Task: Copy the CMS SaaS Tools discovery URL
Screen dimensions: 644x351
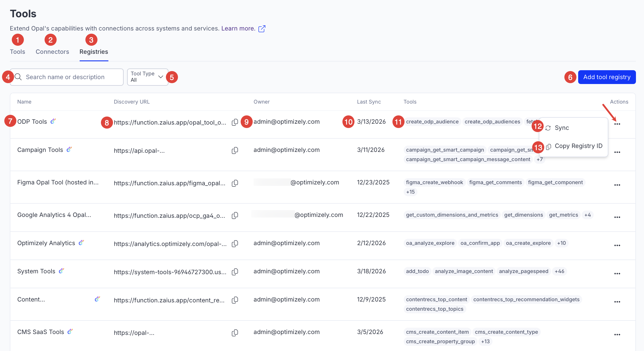Action: tap(235, 333)
